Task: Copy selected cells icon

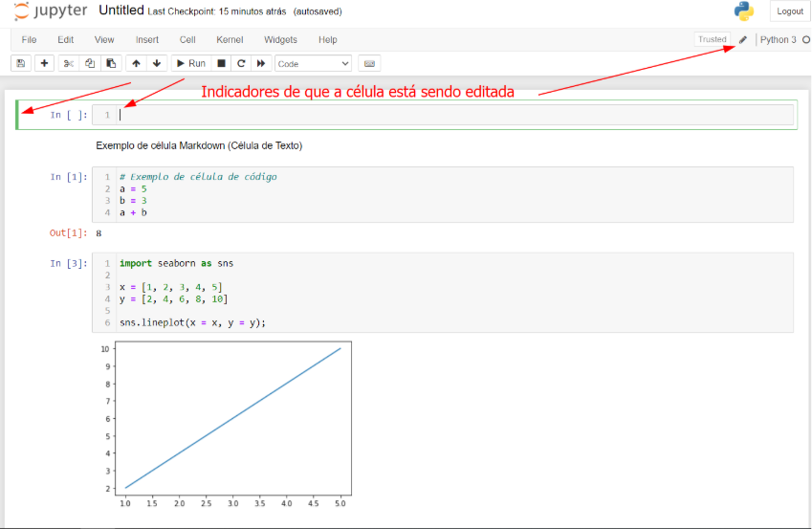Action: [x=90, y=63]
